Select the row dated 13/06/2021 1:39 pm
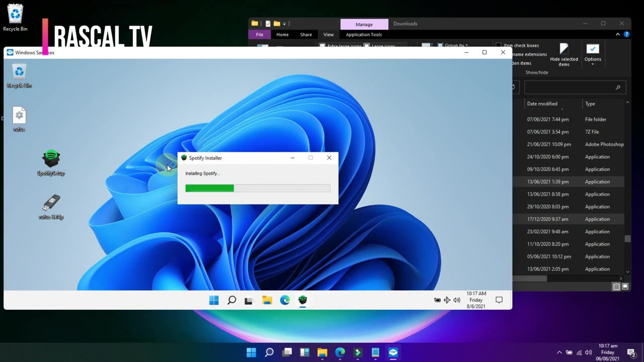The image size is (644, 362). [569, 182]
